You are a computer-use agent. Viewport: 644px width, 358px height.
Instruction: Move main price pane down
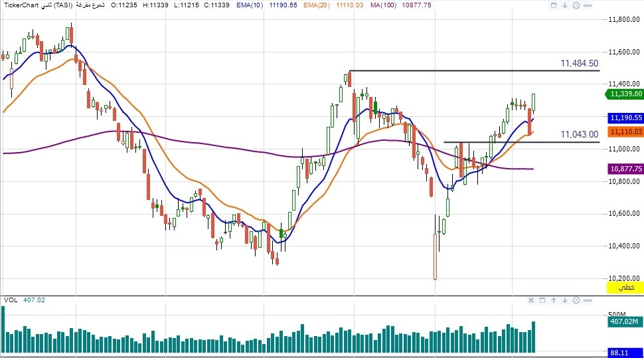[565, 5]
